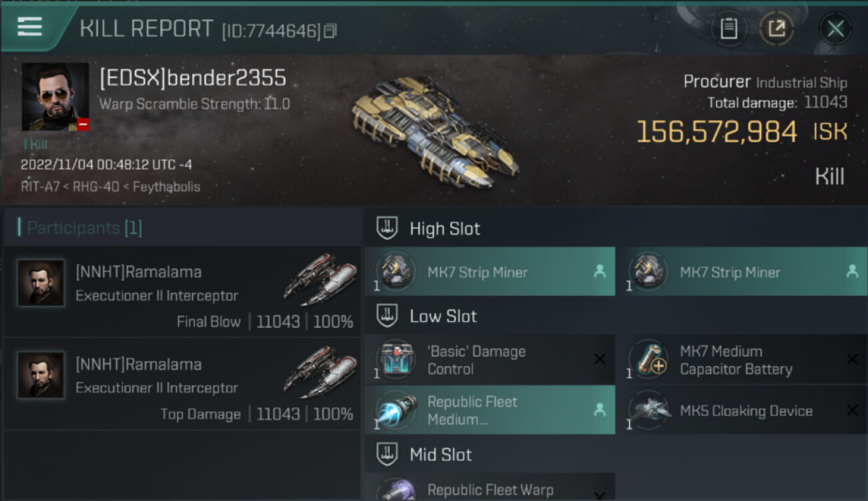Open the MK5 Cloaking Device entry
The height and width of the screenshot is (501, 868).
pyautogui.click(x=742, y=410)
